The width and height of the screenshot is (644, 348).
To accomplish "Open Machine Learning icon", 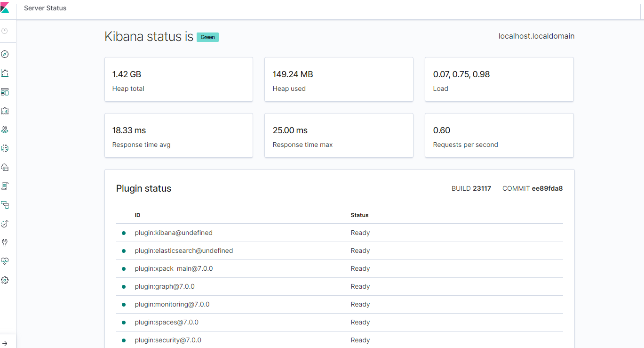I will [x=5, y=148].
